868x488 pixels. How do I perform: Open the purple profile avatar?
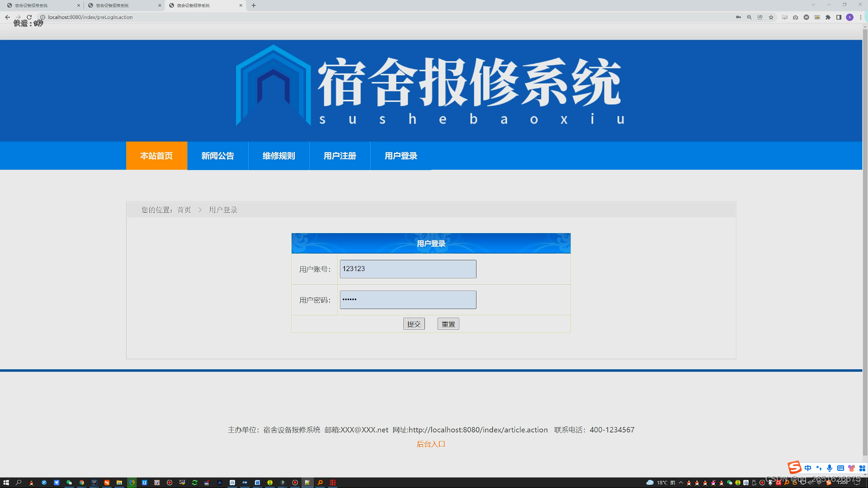[849, 17]
